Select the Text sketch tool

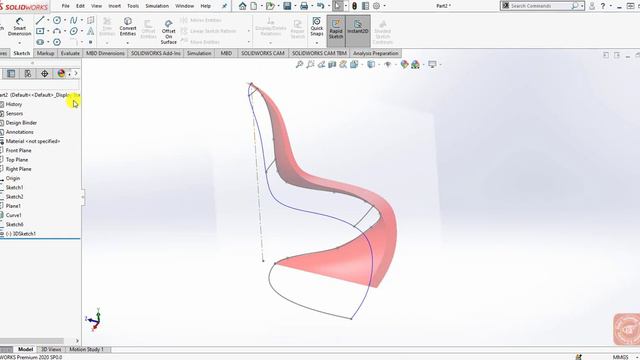click(91, 31)
